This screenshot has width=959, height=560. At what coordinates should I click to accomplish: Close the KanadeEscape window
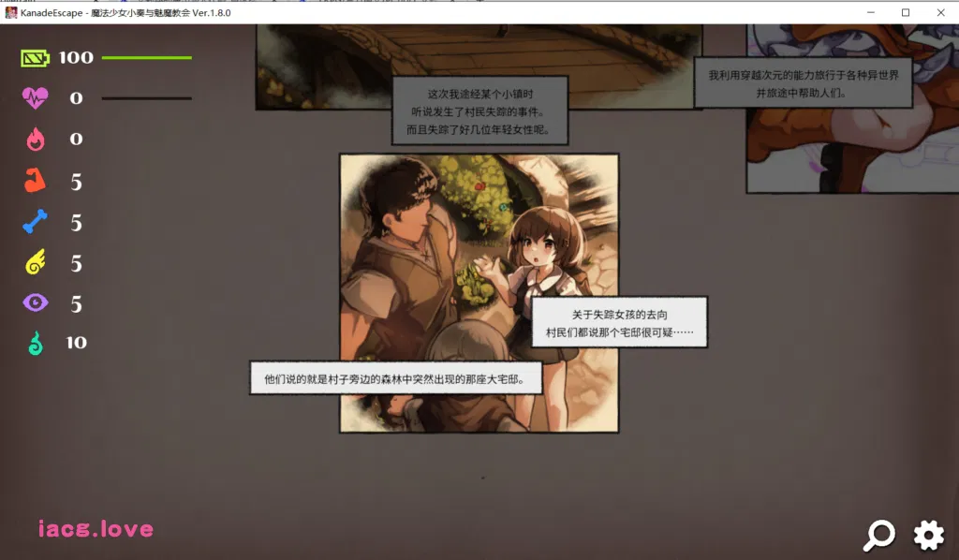click(x=940, y=12)
